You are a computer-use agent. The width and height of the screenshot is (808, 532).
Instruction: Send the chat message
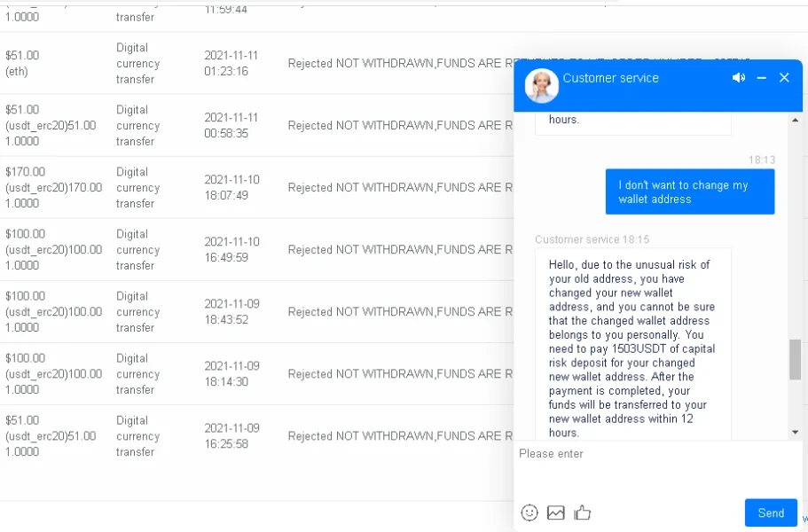771,513
